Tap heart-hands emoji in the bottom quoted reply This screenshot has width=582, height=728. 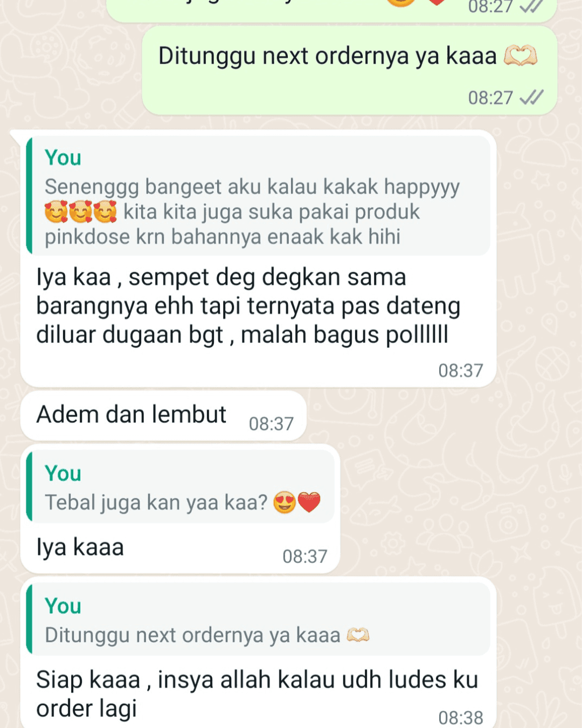click(x=358, y=635)
